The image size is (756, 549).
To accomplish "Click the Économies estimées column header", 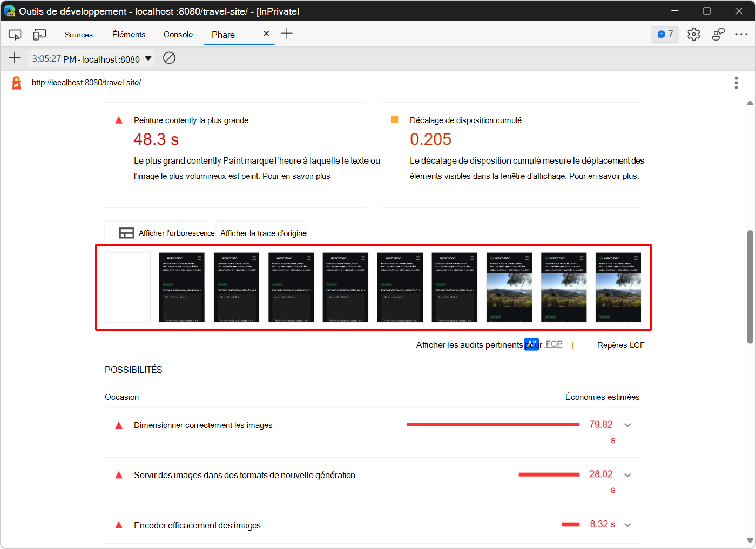I will [602, 397].
